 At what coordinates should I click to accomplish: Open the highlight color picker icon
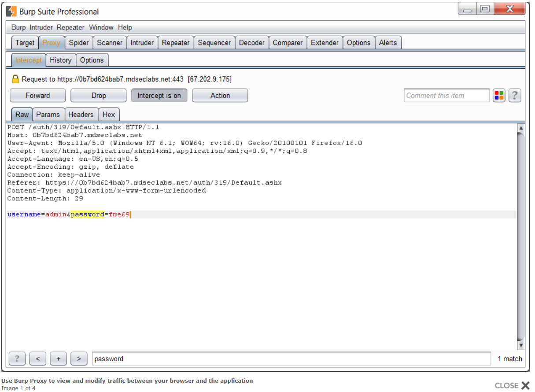point(499,96)
